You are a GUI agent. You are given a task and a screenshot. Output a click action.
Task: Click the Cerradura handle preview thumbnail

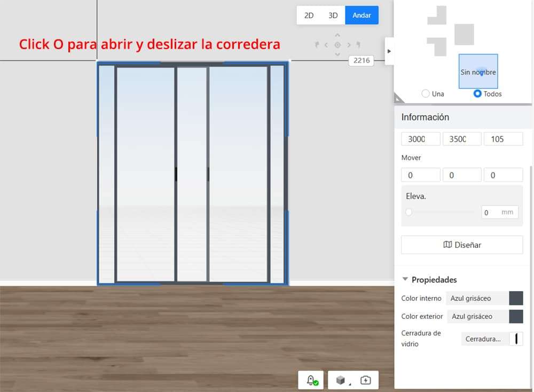516,339
